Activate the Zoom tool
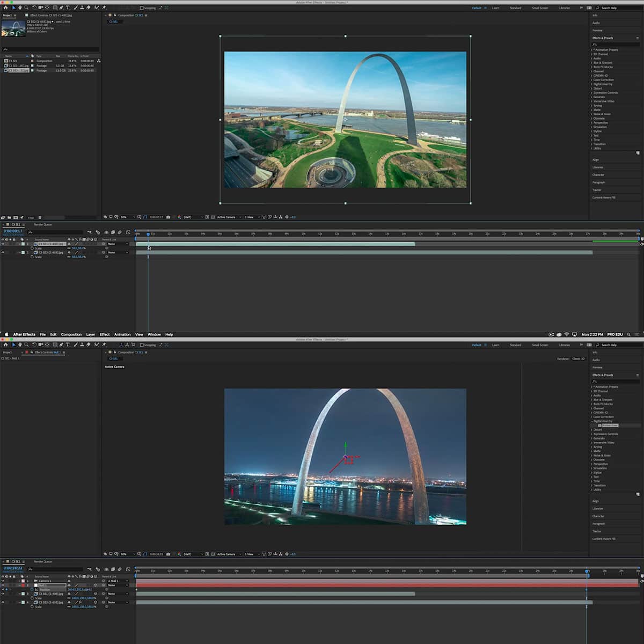Viewport: 644px width, 644px height. [26, 8]
